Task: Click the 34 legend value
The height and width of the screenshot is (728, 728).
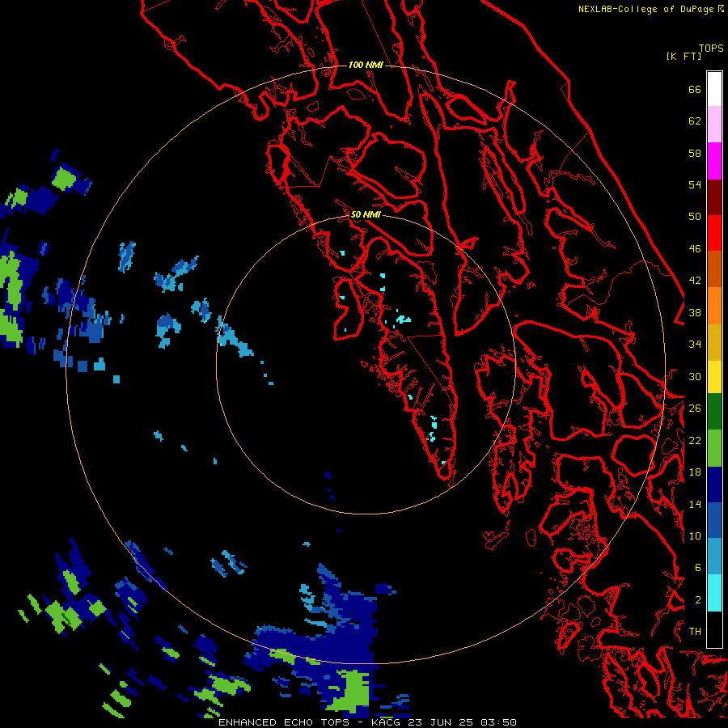Action: coord(695,345)
